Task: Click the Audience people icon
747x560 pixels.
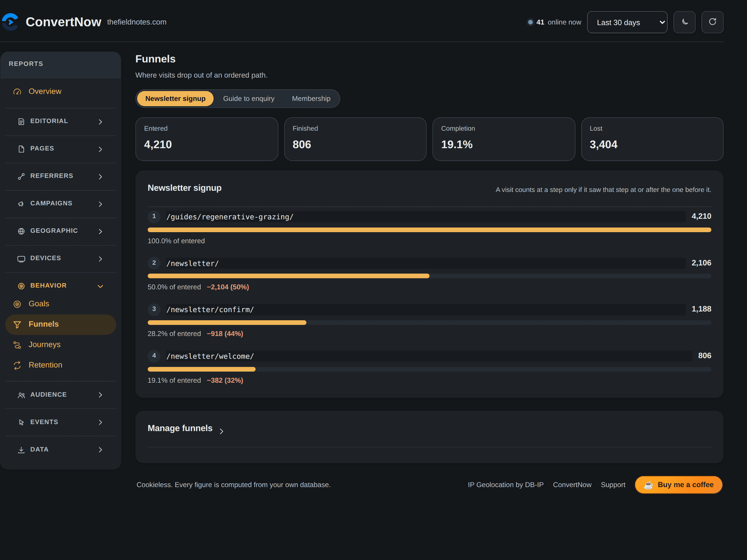Action: [21, 395]
